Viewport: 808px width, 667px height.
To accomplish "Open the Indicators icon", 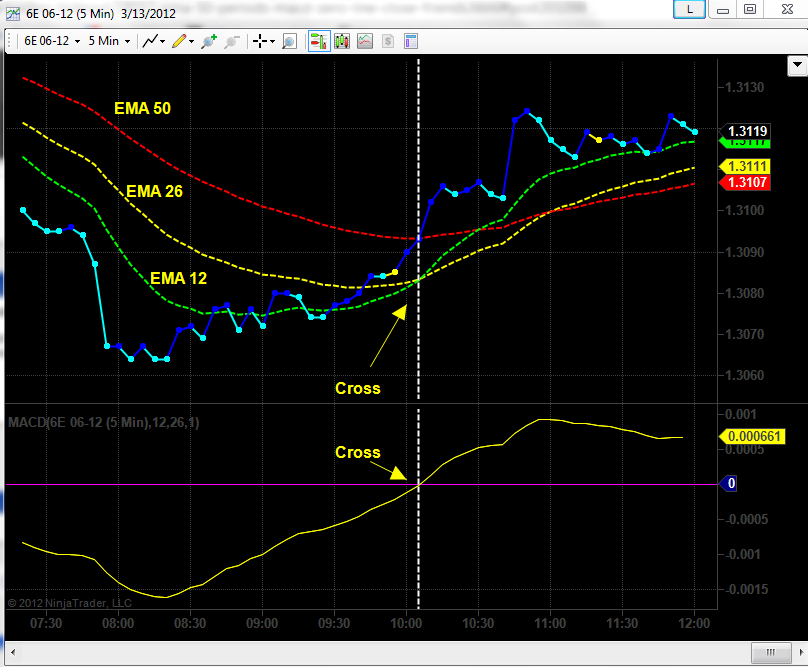I will (x=365, y=41).
